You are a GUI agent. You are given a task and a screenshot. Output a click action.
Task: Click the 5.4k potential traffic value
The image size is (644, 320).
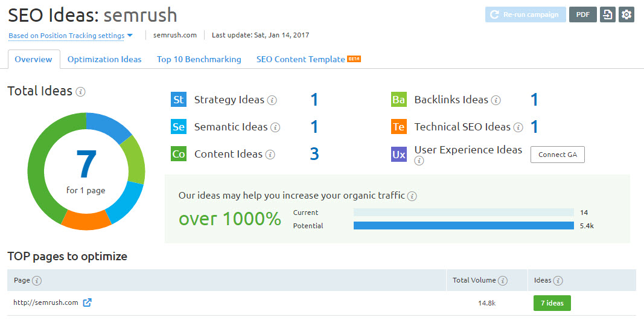[587, 226]
